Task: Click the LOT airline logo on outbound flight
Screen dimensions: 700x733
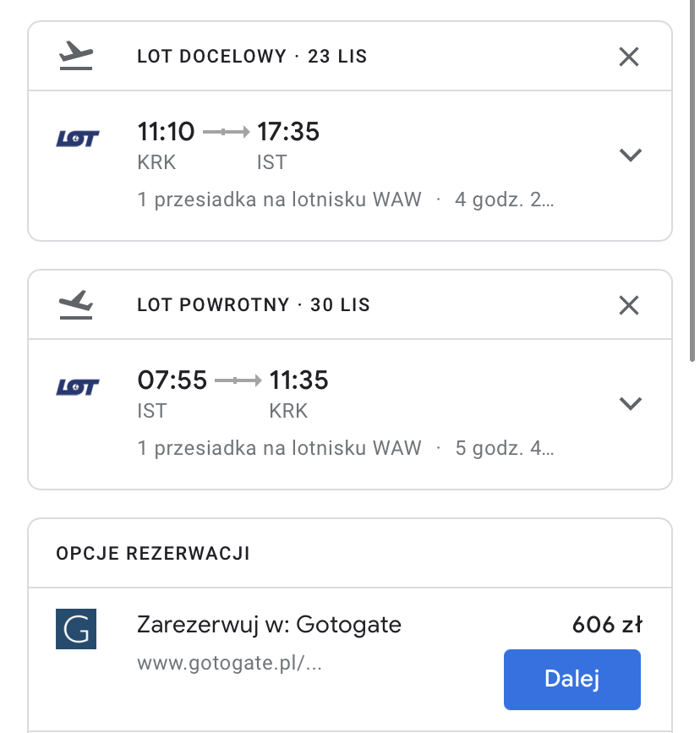Action: tap(78, 139)
